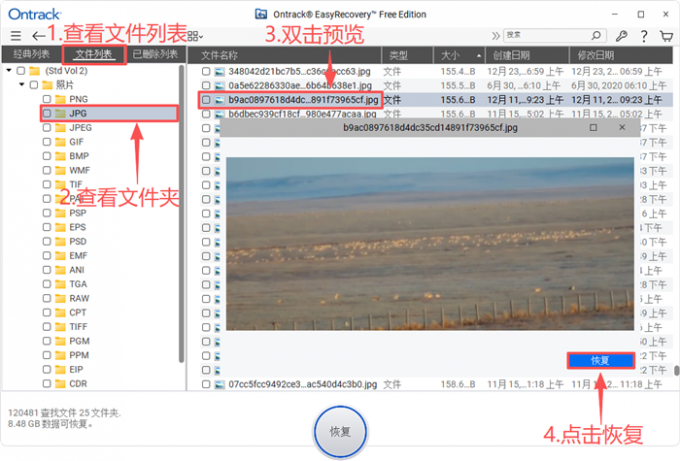The width and height of the screenshot is (680, 461).
Task: Select the CPT folder icon
Action: tap(60, 313)
